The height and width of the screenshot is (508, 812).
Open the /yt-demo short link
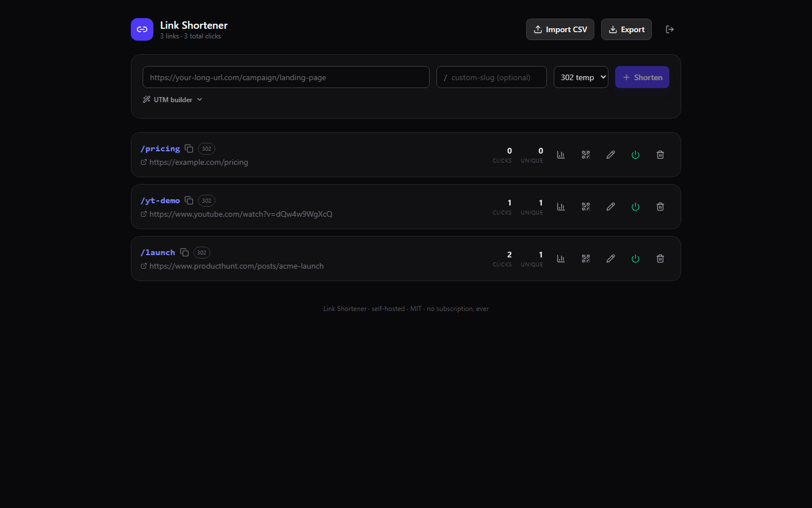click(x=160, y=200)
